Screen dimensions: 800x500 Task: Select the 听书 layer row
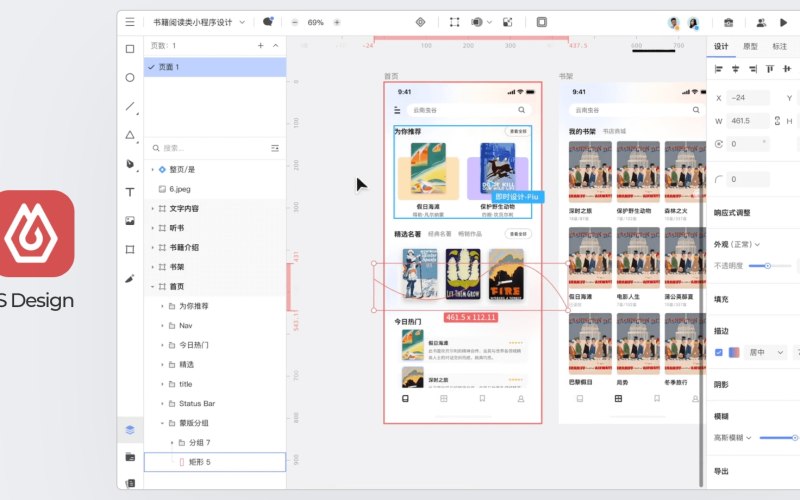pyautogui.click(x=215, y=228)
